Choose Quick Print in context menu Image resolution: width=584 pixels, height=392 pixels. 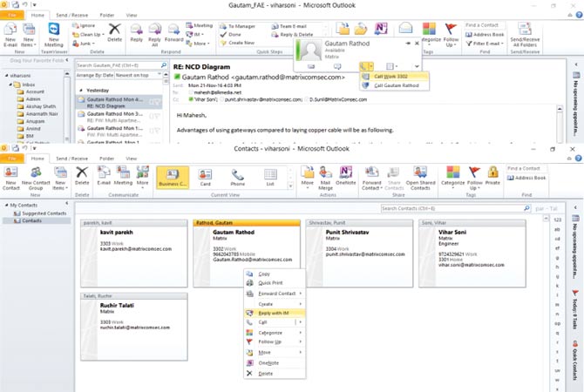275,283
